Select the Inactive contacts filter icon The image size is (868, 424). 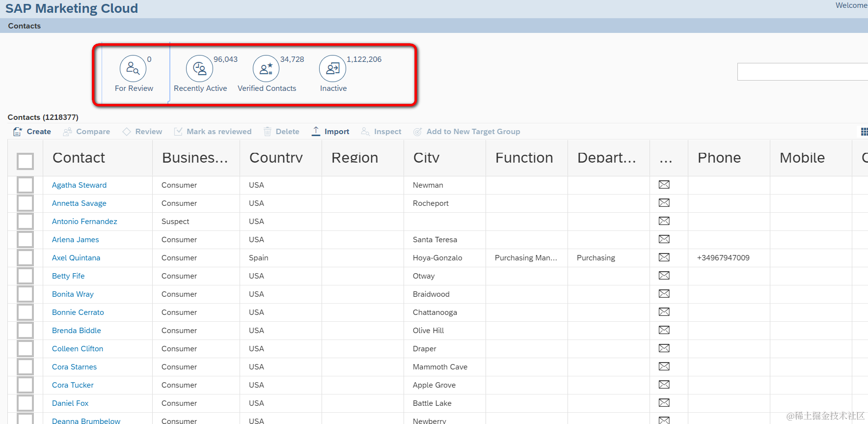pyautogui.click(x=332, y=68)
